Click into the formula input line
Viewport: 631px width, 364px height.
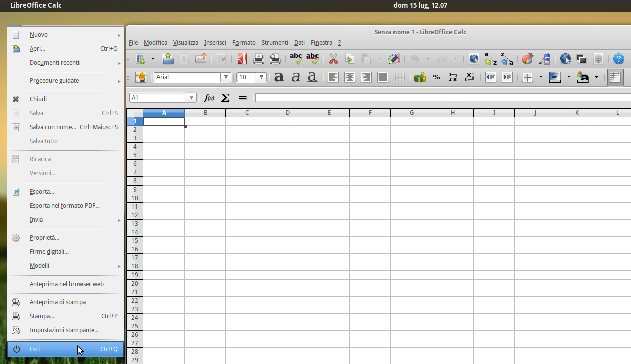443,98
